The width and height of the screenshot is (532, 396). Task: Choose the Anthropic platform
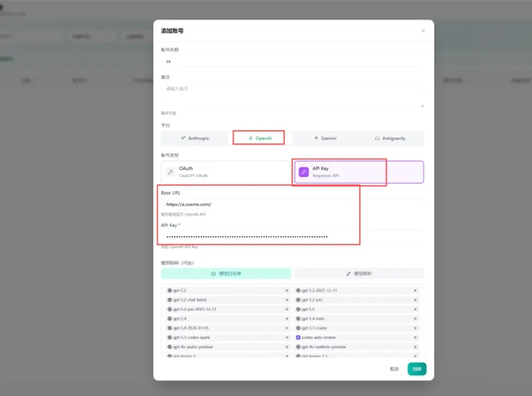[x=195, y=138]
